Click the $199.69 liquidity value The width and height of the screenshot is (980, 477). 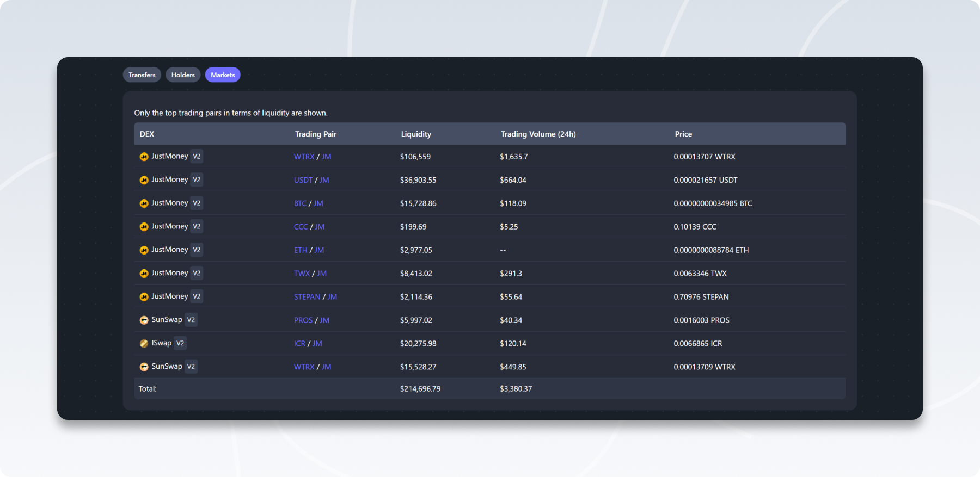click(x=413, y=227)
